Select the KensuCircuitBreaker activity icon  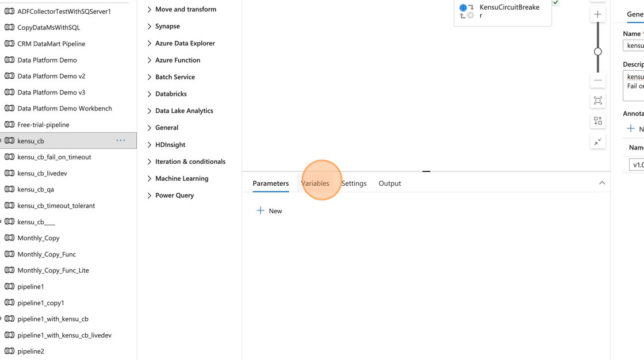(x=466, y=11)
